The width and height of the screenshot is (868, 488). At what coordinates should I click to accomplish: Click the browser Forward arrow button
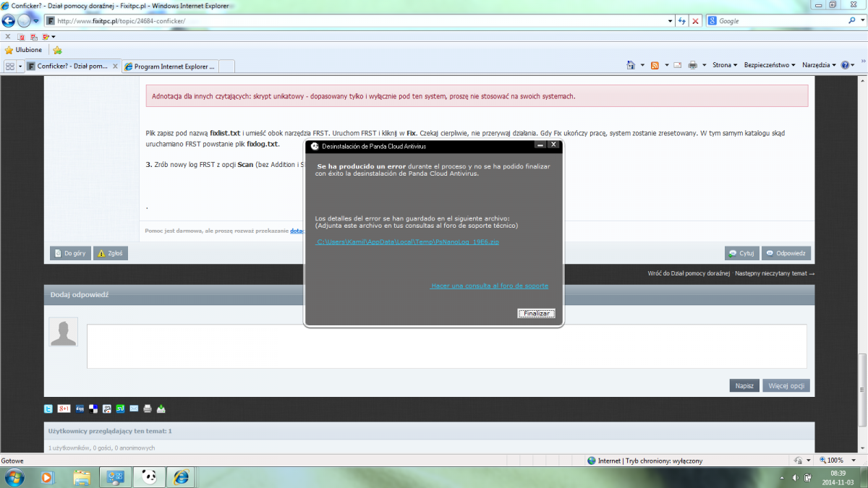(24, 21)
